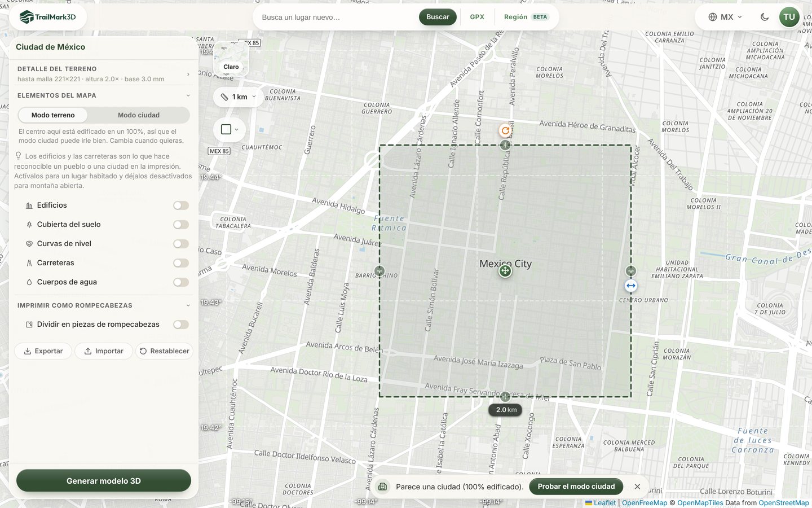Expand Detalle del terreno section

(x=104, y=73)
